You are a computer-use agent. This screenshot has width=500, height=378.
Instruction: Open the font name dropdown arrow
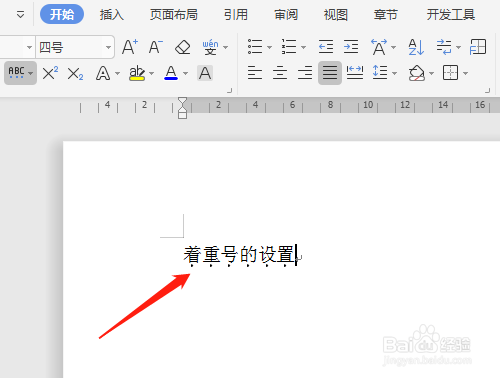(29, 47)
